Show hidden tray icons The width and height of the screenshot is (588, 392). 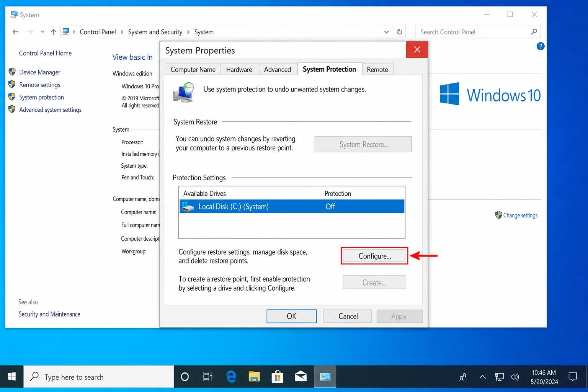click(483, 377)
